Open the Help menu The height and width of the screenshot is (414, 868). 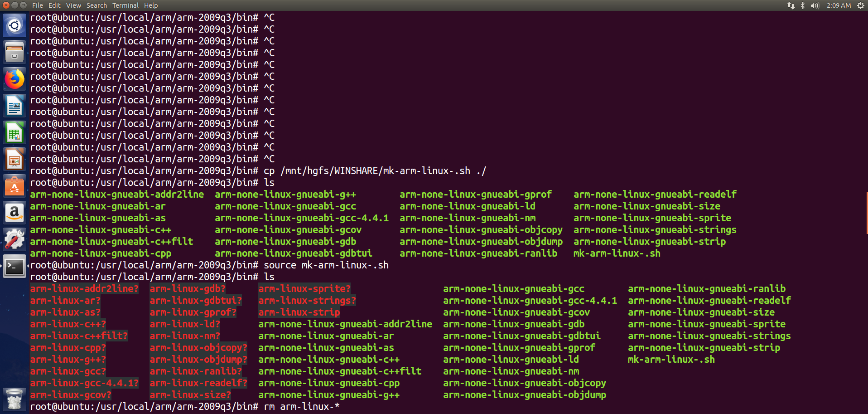(x=151, y=5)
